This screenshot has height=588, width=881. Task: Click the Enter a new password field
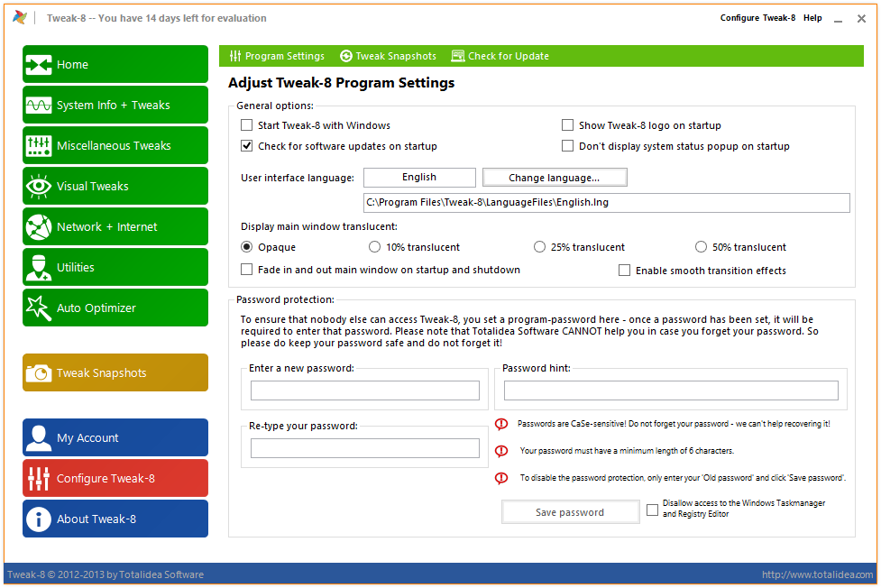364,390
